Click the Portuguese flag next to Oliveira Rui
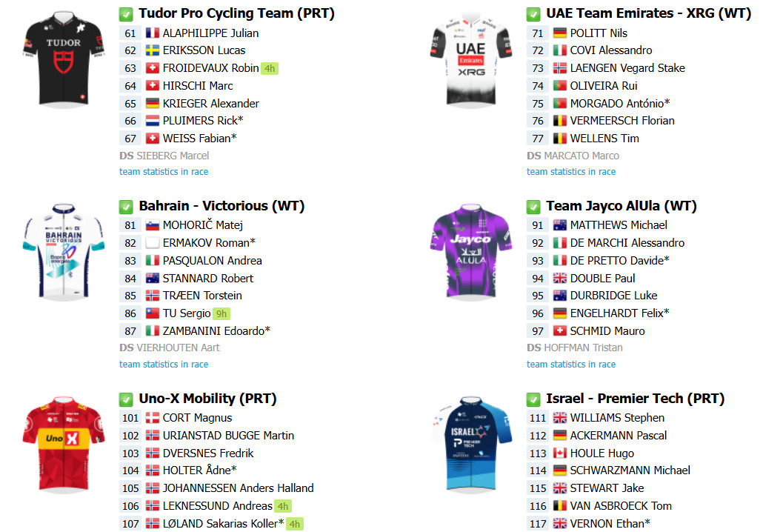 coord(559,86)
